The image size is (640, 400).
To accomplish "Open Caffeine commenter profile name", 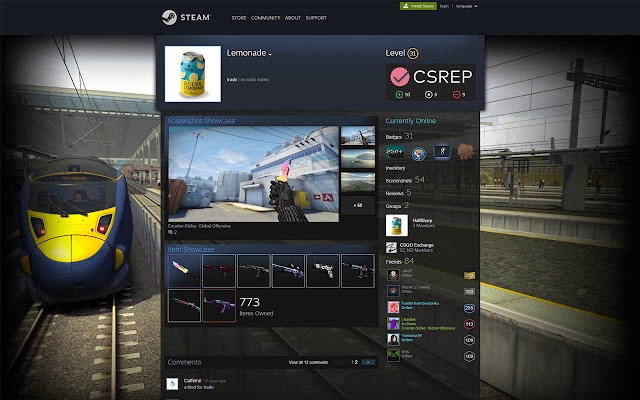I will pyautogui.click(x=192, y=381).
